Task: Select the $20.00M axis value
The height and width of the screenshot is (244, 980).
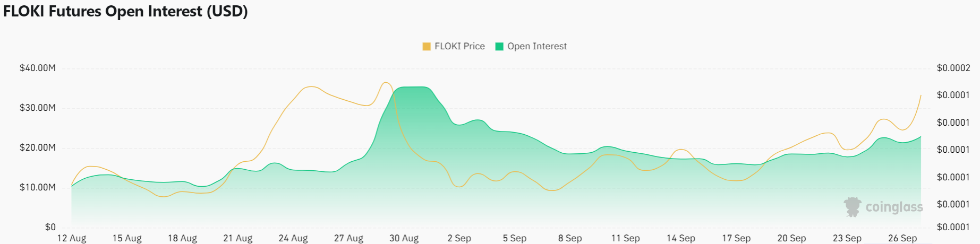Action: [x=38, y=148]
